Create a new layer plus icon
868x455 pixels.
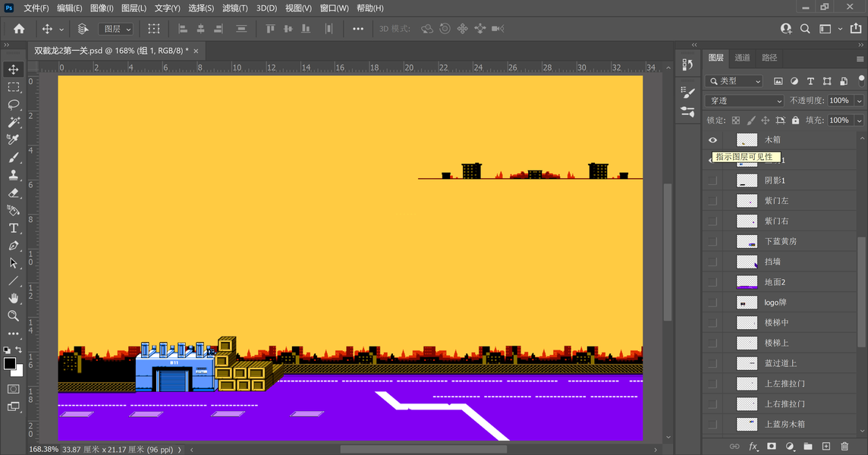click(826, 446)
